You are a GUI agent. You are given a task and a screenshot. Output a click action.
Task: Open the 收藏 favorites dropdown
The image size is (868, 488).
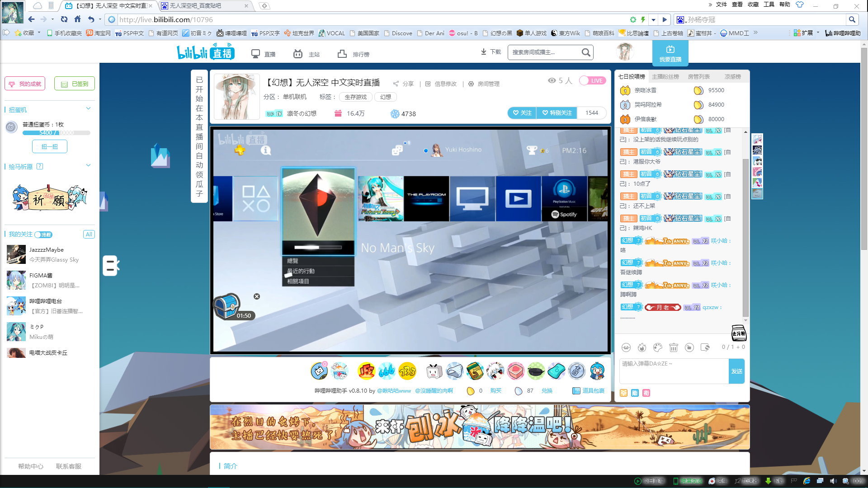(39, 33)
